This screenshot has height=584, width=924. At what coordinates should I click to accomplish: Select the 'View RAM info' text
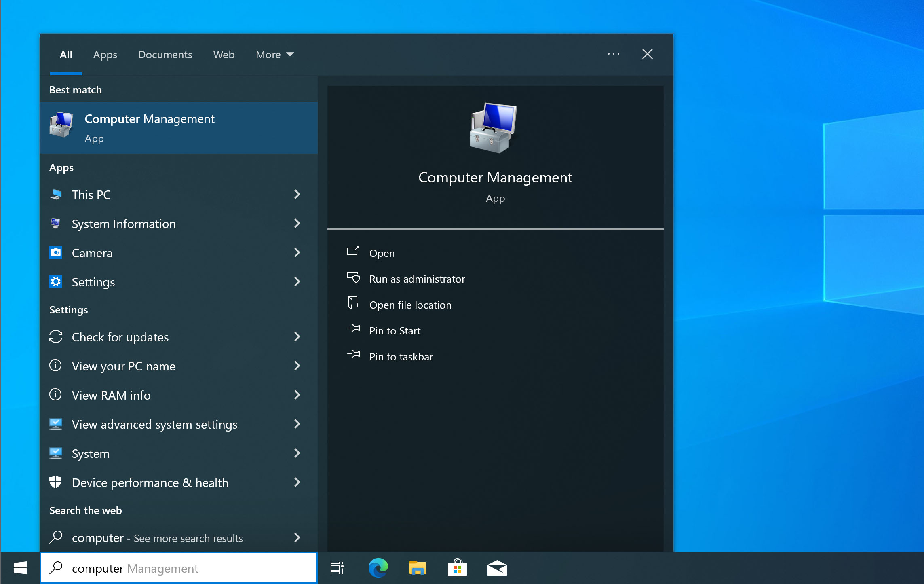click(111, 395)
